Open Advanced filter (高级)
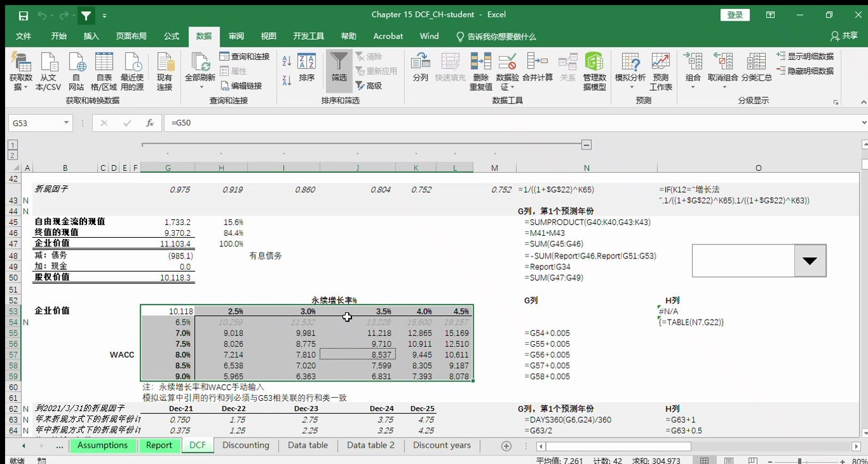This screenshot has height=464, width=868. tap(368, 86)
